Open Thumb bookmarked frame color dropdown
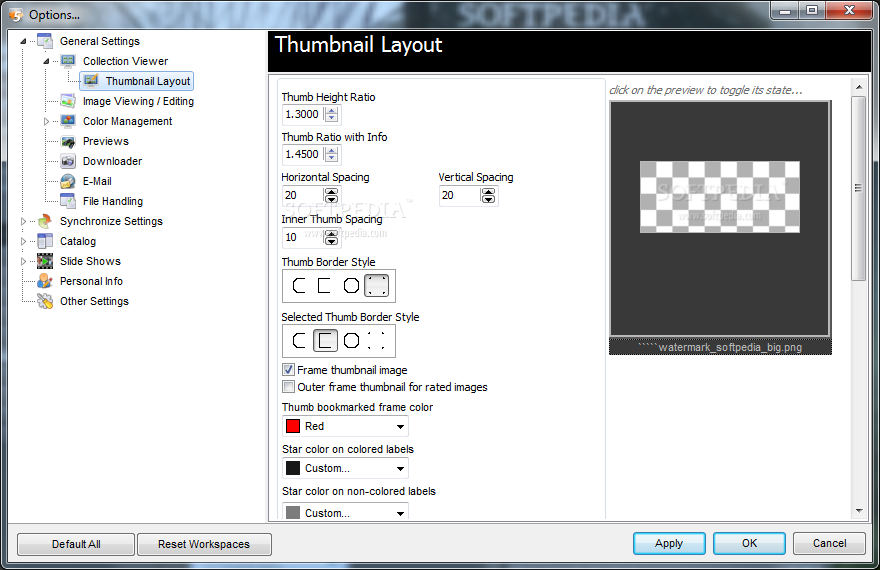This screenshot has width=880, height=570. coord(400,426)
